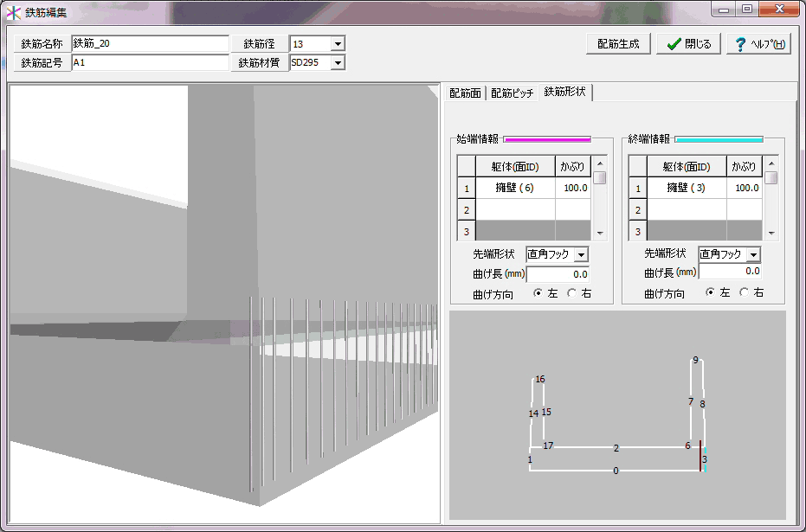Switch to the 配筋面 tab
This screenshot has width=806, height=532.
465,93
